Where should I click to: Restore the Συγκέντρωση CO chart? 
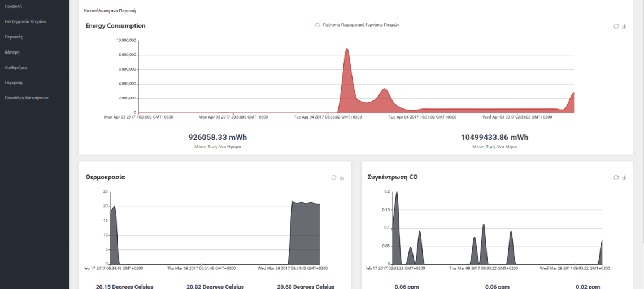click(616, 177)
